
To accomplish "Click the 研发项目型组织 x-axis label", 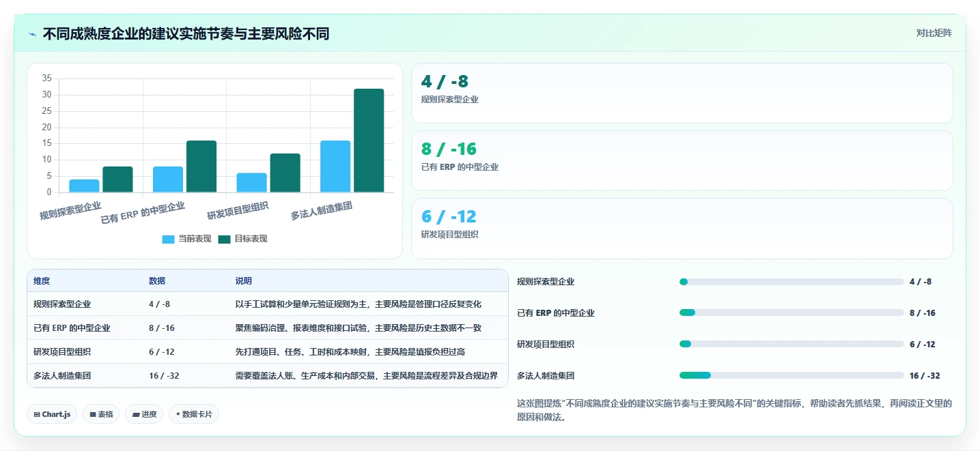I will (238, 211).
